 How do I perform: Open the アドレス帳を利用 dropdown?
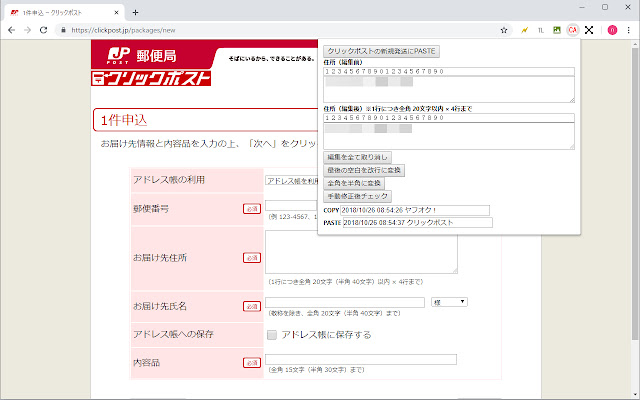tap(291, 181)
